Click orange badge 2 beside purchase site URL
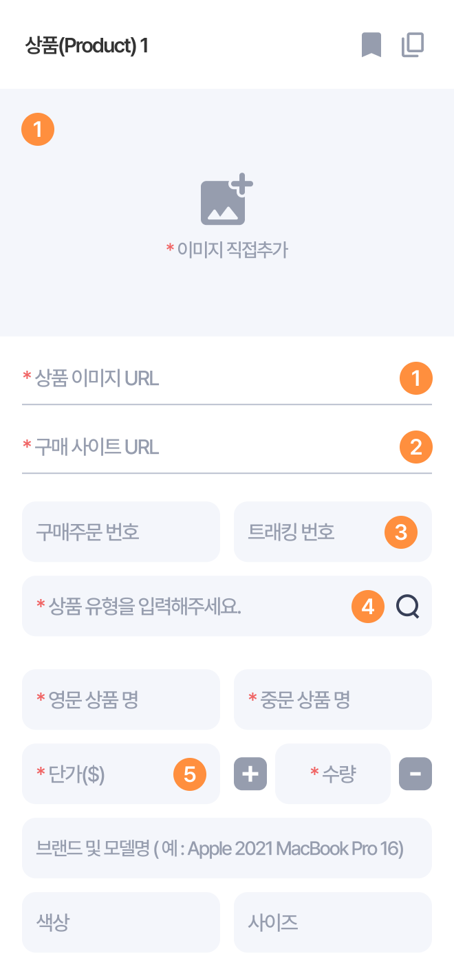Image resolution: width=454 pixels, height=980 pixels. click(x=415, y=447)
